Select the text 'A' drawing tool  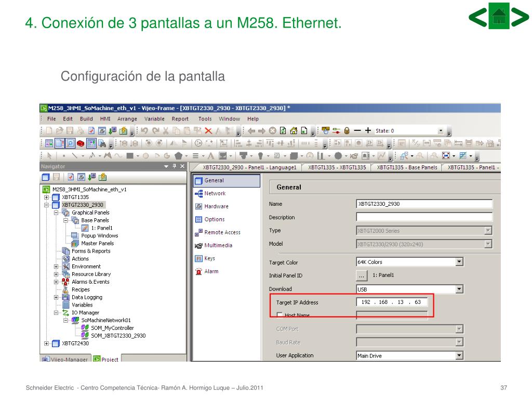coord(211,156)
